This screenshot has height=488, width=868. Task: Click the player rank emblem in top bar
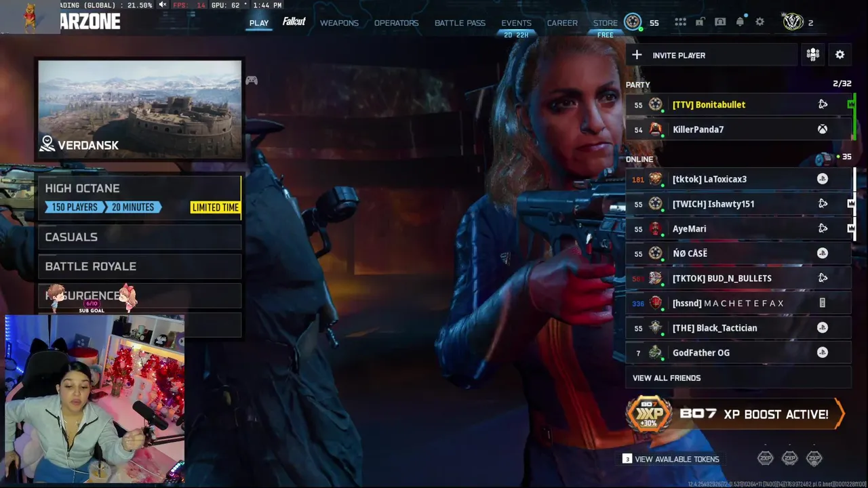633,22
